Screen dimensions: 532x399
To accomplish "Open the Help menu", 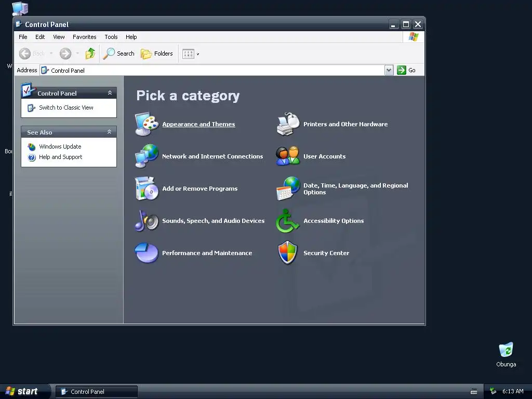I will 131,37.
